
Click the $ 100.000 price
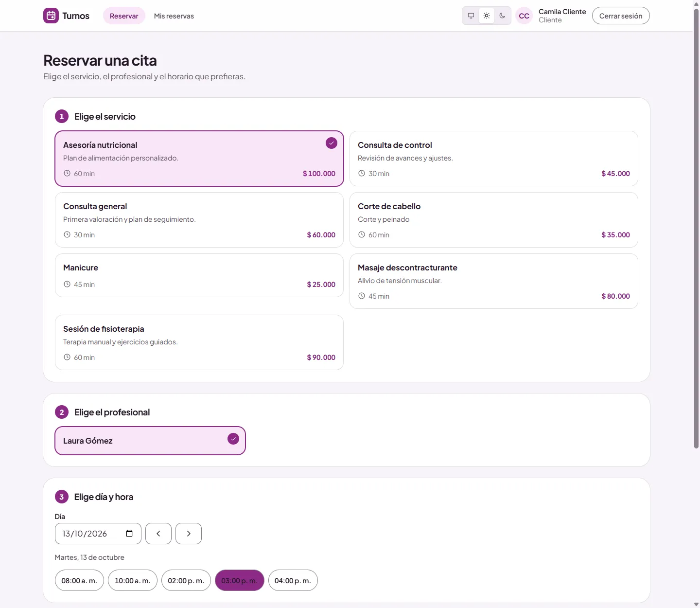tap(319, 174)
